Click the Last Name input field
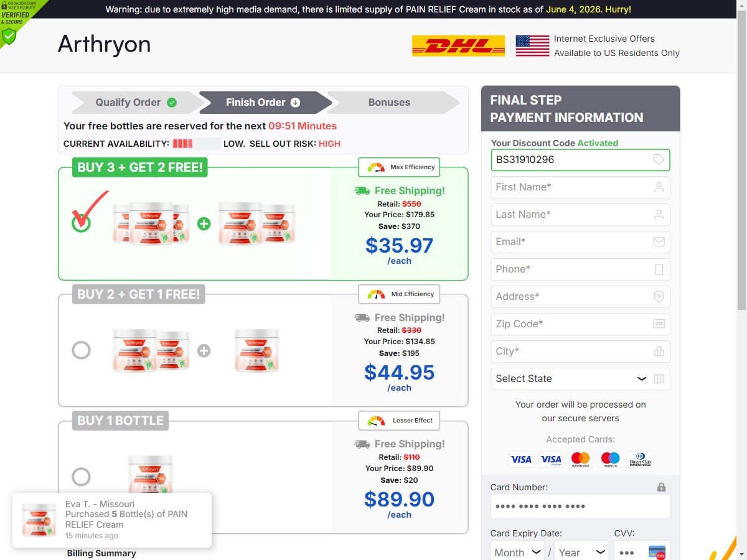Viewport: 747px width, 560px height. click(580, 215)
